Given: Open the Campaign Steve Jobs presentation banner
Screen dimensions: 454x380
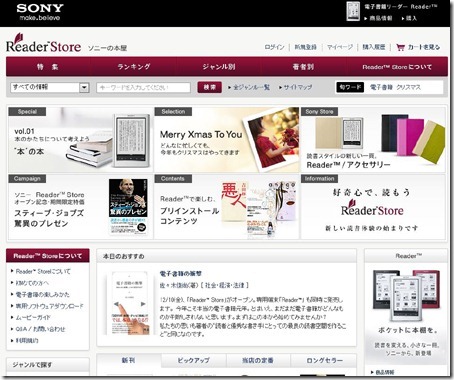Looking at the screenshot, I should point(80,206).
